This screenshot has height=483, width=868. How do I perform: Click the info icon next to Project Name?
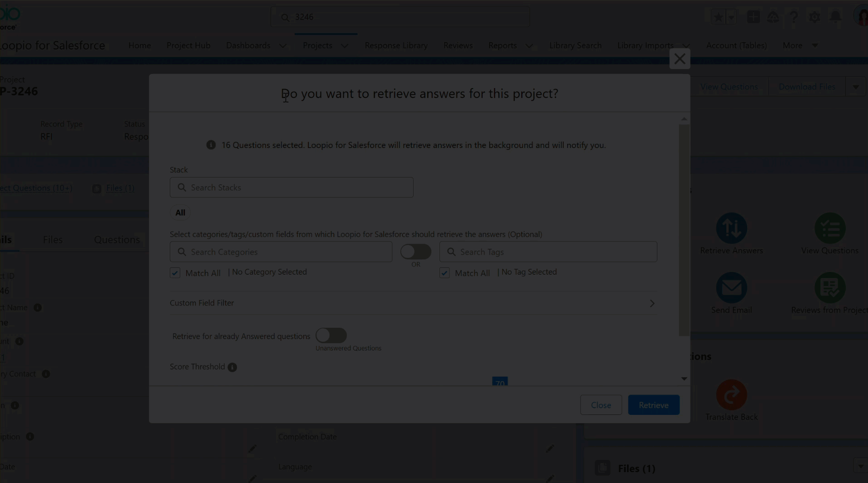[x=38, y=308]
